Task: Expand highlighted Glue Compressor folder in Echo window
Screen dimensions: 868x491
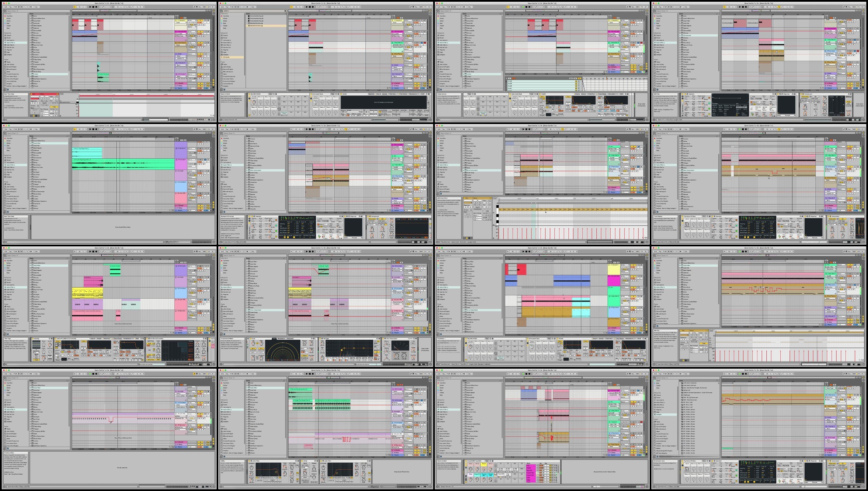Action: pos(247,310)
